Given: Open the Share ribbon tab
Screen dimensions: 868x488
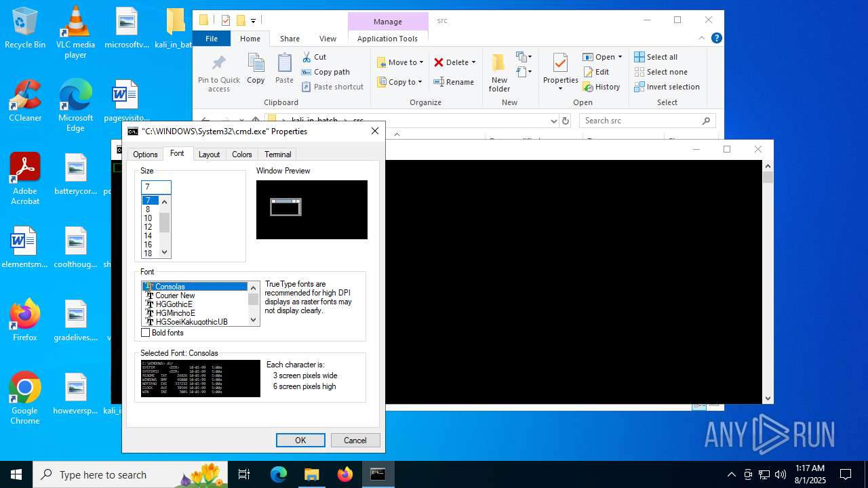Looking at the screenshot, I should (x=290, y=39).
